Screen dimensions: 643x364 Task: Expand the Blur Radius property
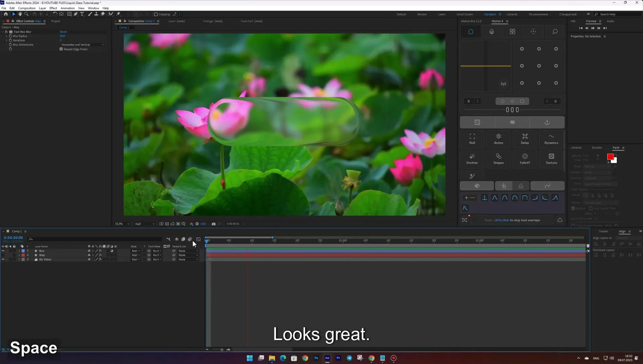pyautogui.click(x=6, y=36)
